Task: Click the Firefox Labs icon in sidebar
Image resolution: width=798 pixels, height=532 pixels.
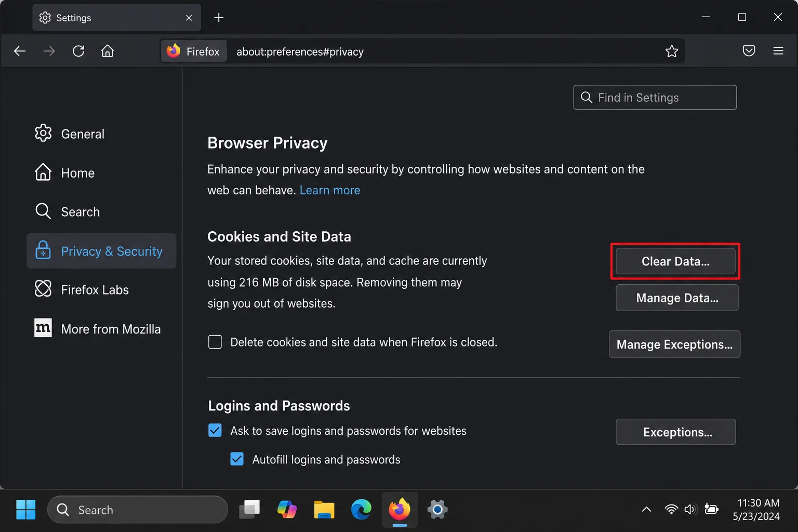Action: coord(43,289)
